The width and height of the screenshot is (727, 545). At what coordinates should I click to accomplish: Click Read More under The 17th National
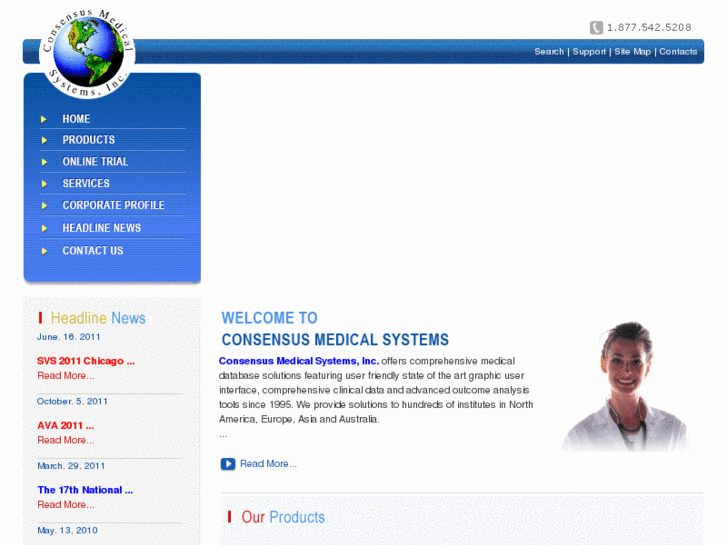[65, 505]
